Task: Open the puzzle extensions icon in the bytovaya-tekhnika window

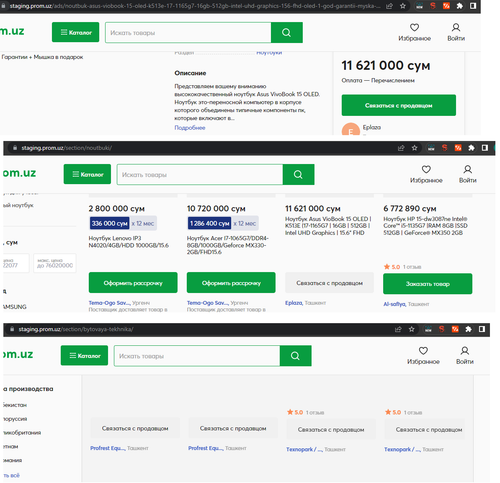Action: (x=468, y=329)
